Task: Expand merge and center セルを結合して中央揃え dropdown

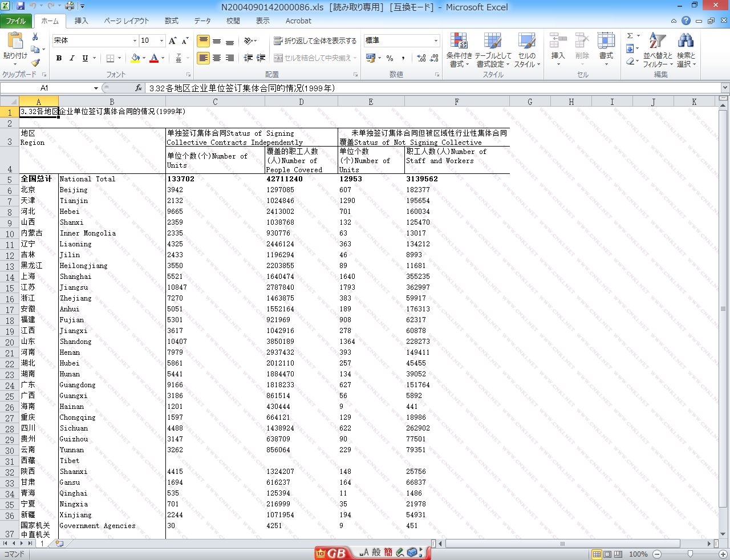Action: 355,58
